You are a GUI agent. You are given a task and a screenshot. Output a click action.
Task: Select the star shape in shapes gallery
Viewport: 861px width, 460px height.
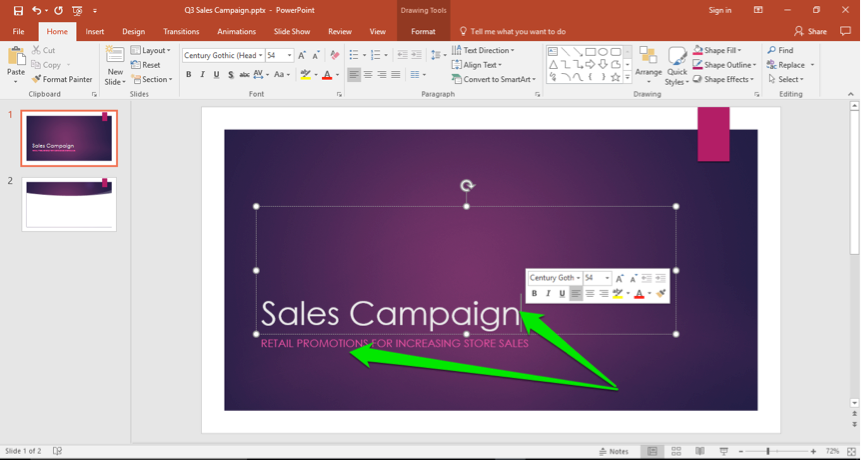[x=616, y=77]
